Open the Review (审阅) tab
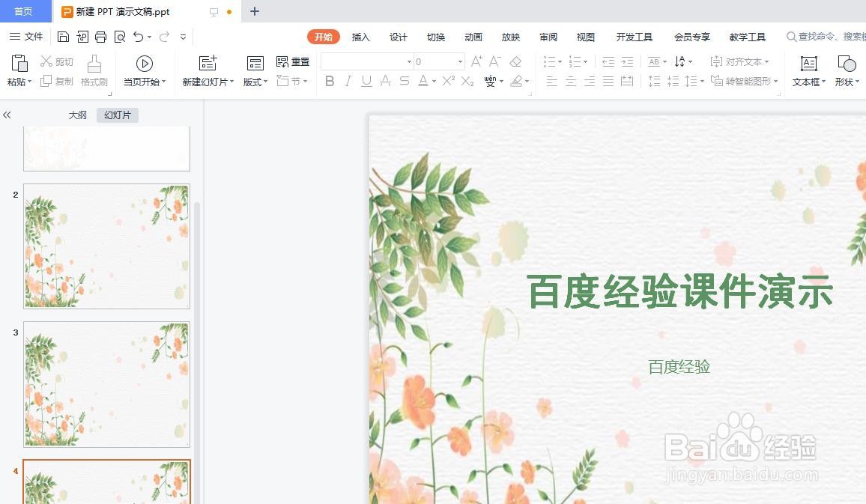This screenshot has width=866, height=504. pyautogui.click(x=548, y=37)
